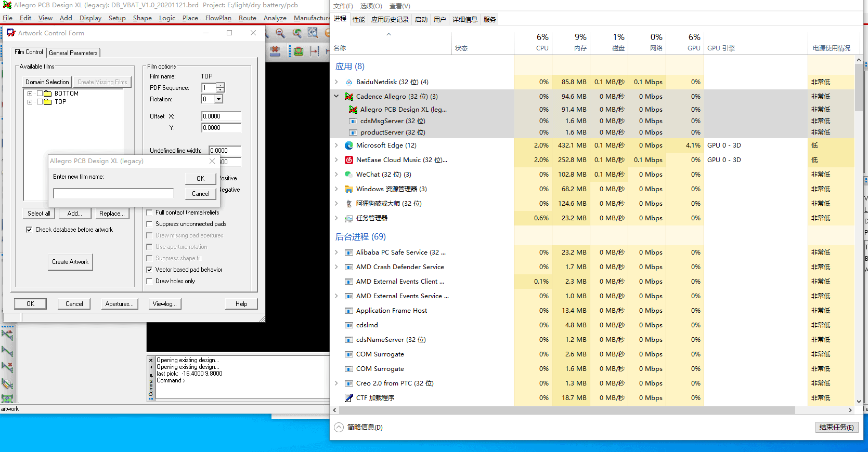Viewport: 868px width, 452px height.
Task: Sort by the CPU column header
Action: 533,43
